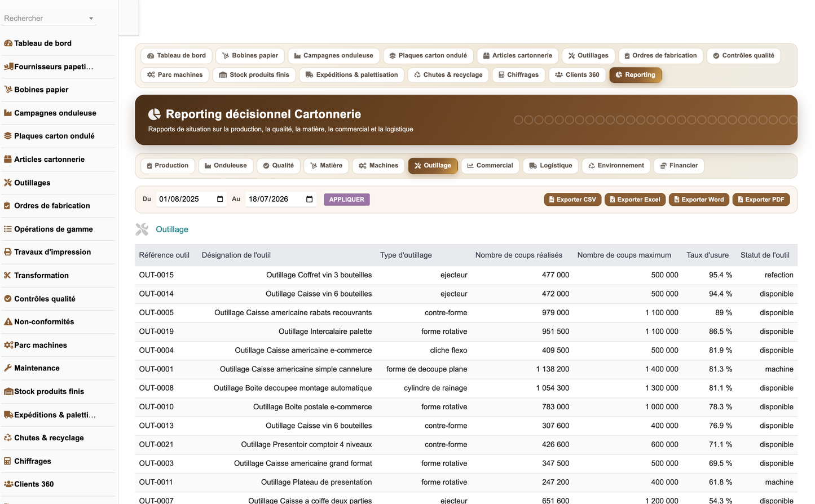Click the Contrôles qualité check icon in sidebar
Image resolution: width=815 pixels, height=504 pixels.
[8, 299]
